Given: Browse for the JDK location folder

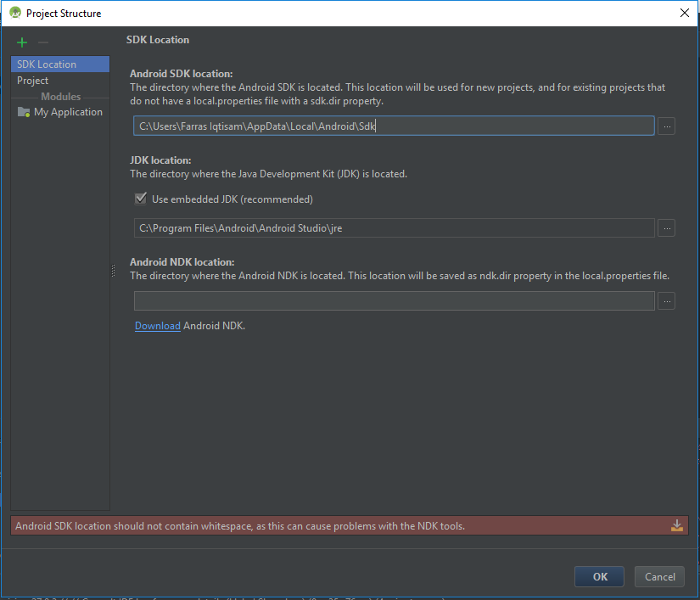Looking at the screenshot, I should pos(667,228).
